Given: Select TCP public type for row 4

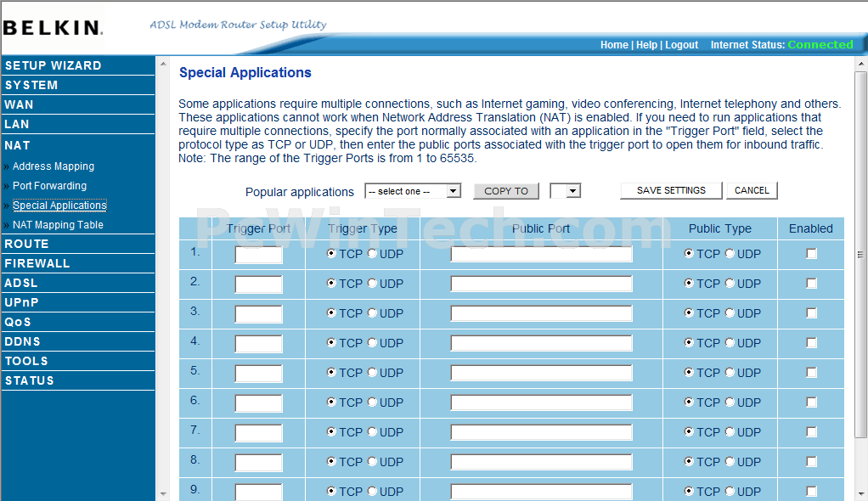Looking at the screenshot, I should [x=689, y=343].
